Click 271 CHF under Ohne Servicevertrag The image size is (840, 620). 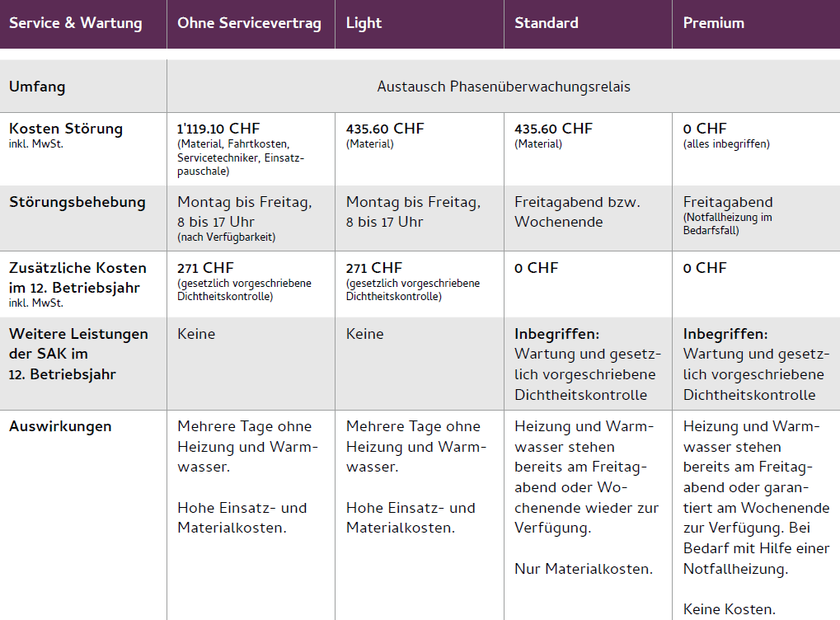click(x=205, y=268)
